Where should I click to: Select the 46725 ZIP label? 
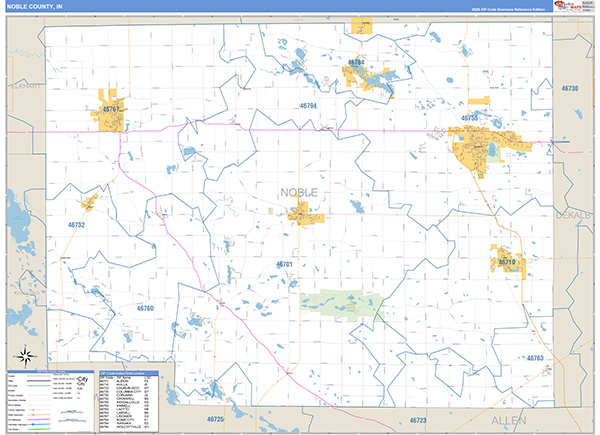point(216,419)
